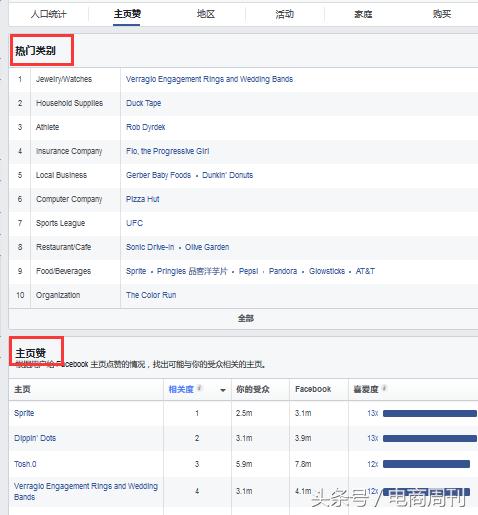The width and height of the screenshot is (478, 515).
Task: Click Sprite in the Food/Beverages row
Action: (x=136, y=271)
